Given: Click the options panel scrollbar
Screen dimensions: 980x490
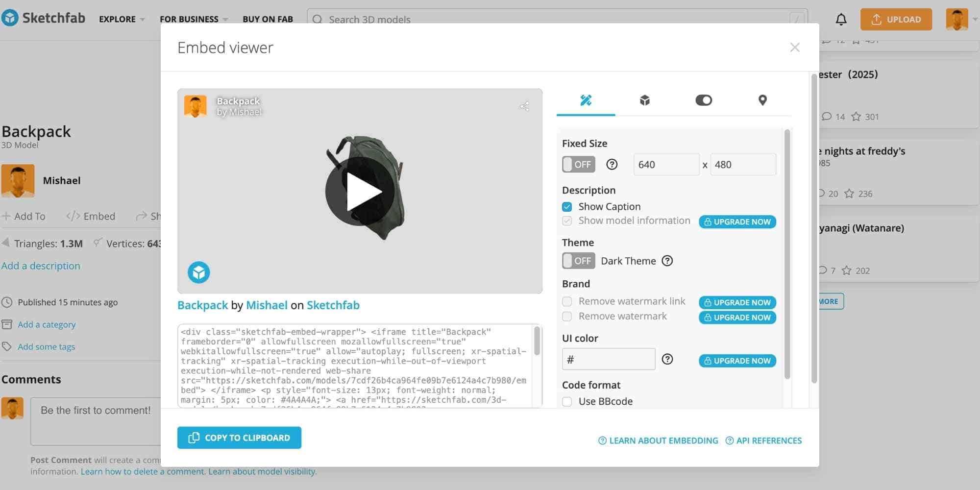Looking at the screenshot, I should tap(787, 254).
